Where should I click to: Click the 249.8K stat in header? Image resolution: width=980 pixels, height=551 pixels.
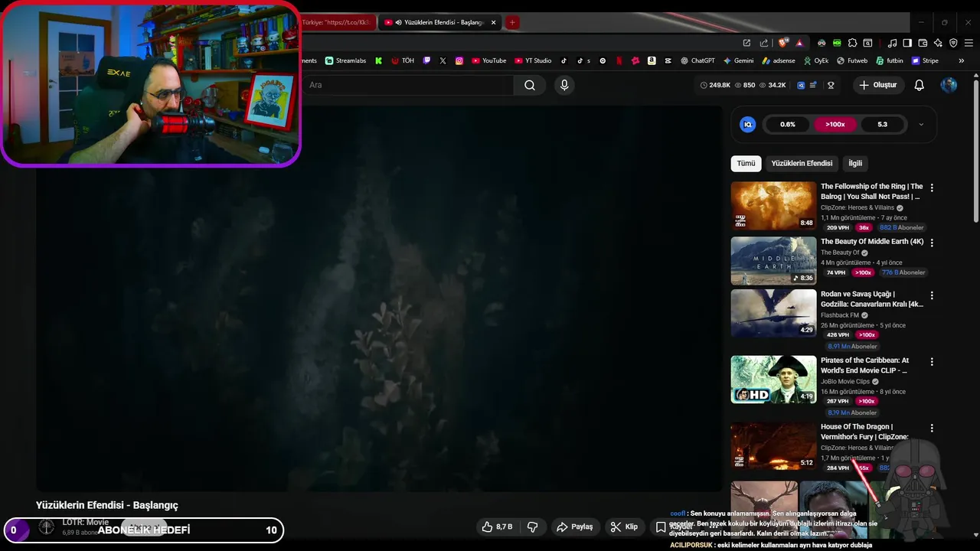point(715,85)
